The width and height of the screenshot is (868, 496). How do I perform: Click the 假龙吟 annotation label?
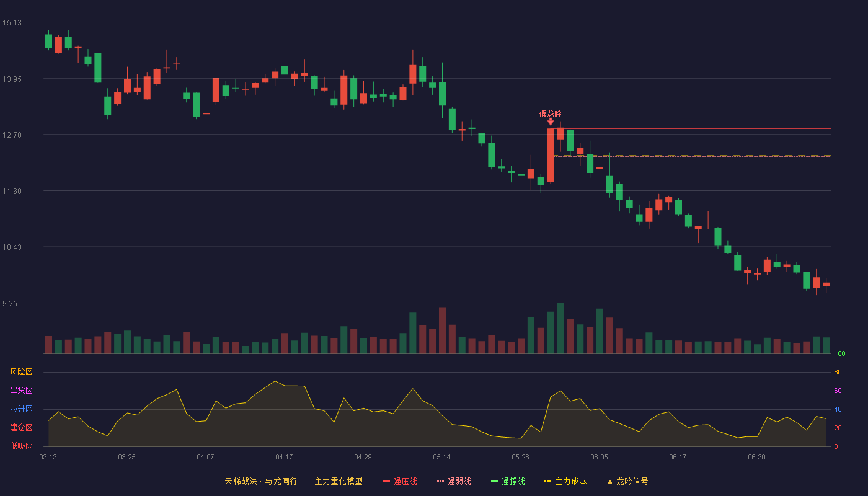pos(551,113)
